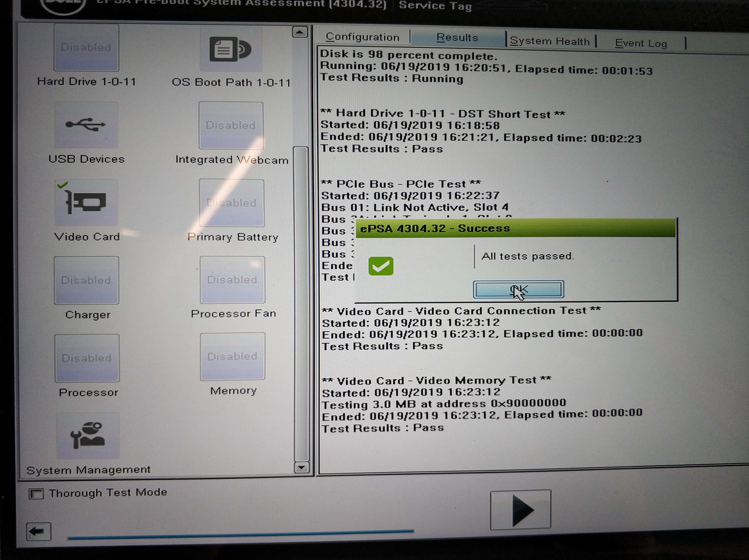The width and height of the screenshot is (749, 560).
Task: Switch to the Configuration tab
Action: 362,37
